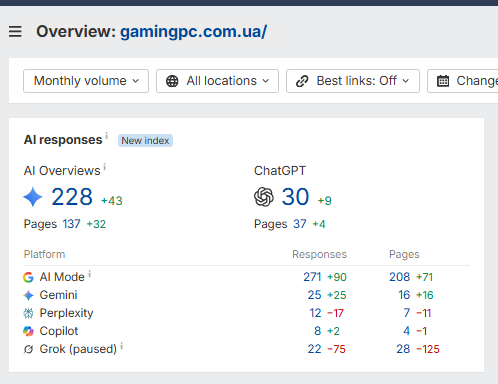Click the Copilot logo icon
Viewport: 498px width, 384px height.
coord(28,331)
